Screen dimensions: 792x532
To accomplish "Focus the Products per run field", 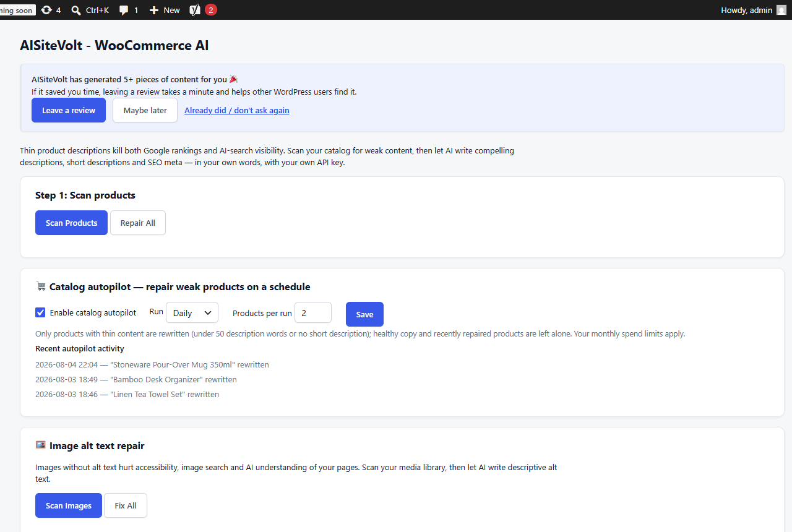I will 313,312.
